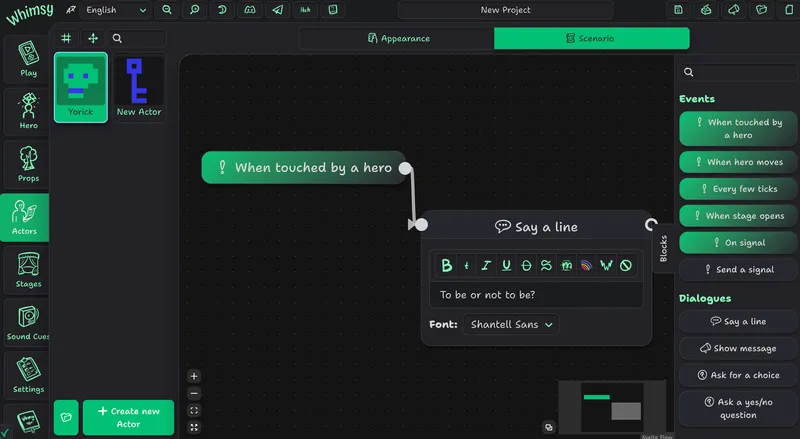Clear formatting with the circle-slash icon
800x439 pixels.
626,265
